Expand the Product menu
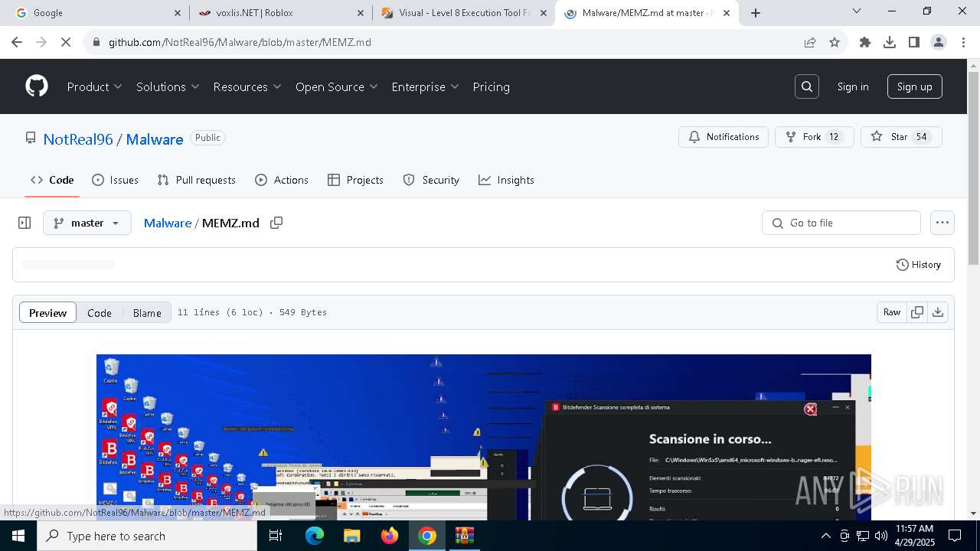This screenshot has height=551, width=980. (x=95, y=86)
